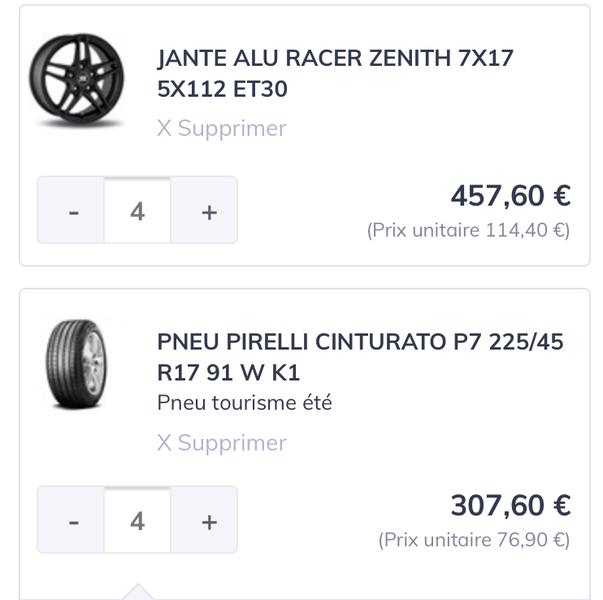
Task: Increase quantity of Racer Zenith alloy wheel
Action: coord(204,210)
